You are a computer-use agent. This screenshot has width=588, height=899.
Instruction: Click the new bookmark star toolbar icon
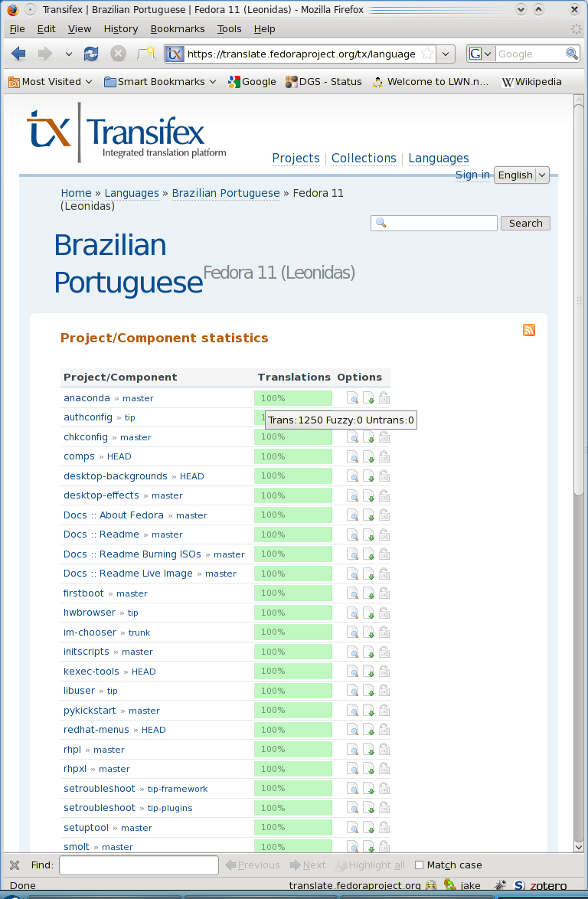(146, 54)
